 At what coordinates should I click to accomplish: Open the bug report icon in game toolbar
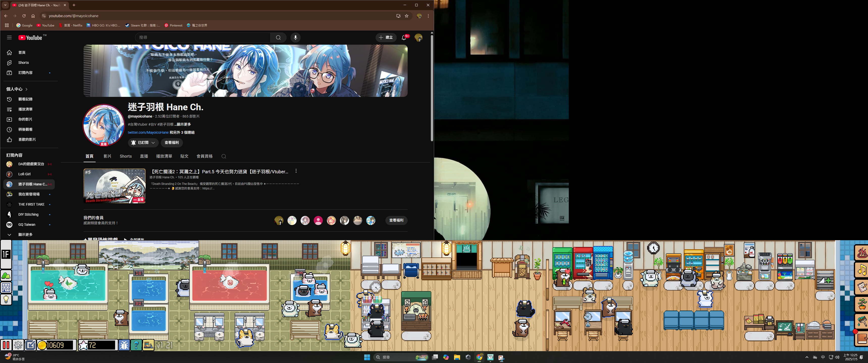coord(124,345)
